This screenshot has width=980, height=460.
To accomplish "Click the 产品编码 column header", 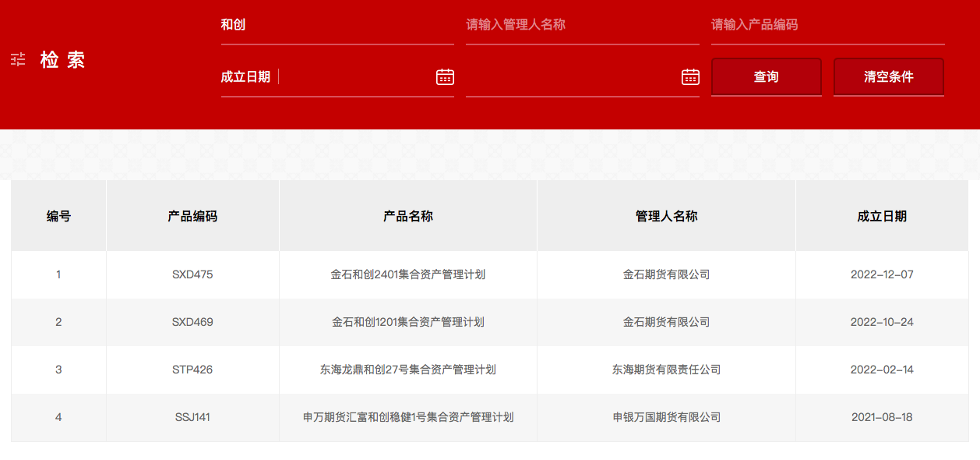I will click(192, 216).
